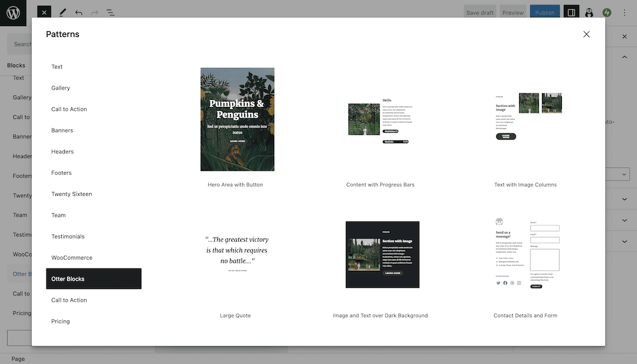The width and height of the screenshot is (637, 364).
Task: Open the three-dot Options menu
Action: tap(624, 13)
